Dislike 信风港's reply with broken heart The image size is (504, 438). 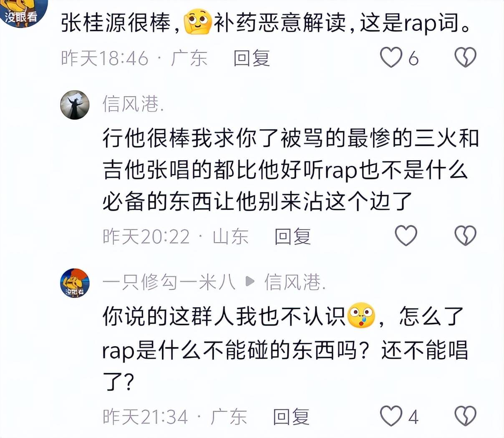coord(465,236)
